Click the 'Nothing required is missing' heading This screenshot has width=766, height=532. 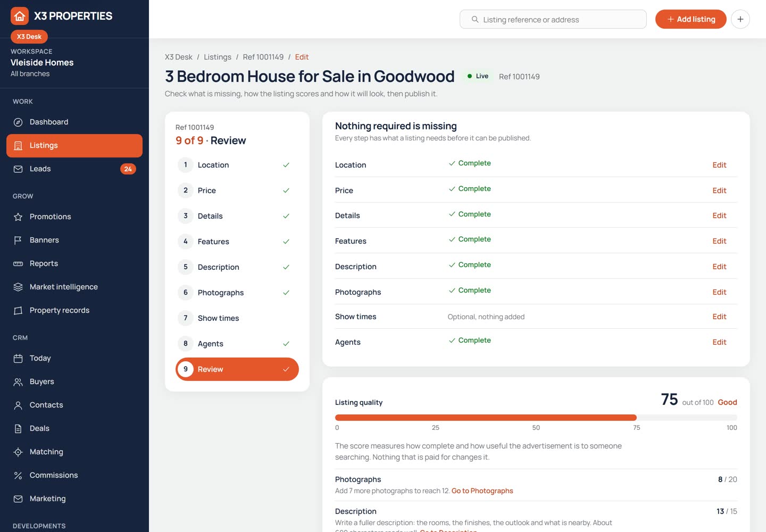point(396,126)
